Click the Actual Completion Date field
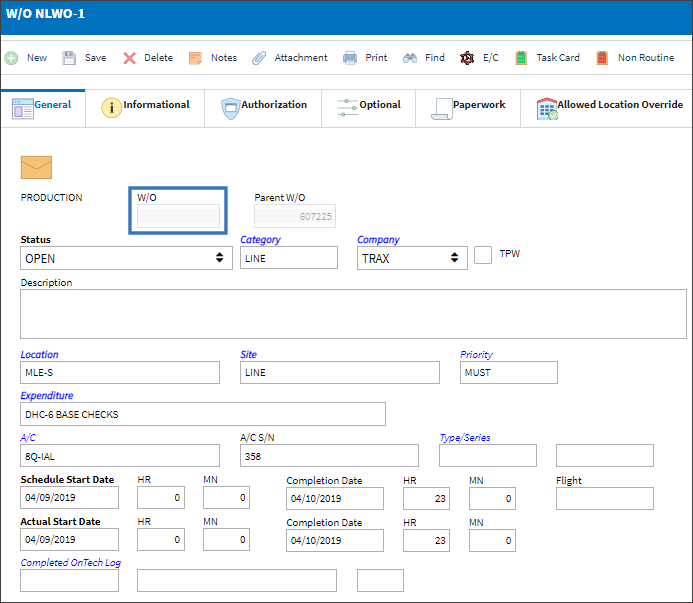693x603 pixels. pyautogui.click(x=335, y=540)
